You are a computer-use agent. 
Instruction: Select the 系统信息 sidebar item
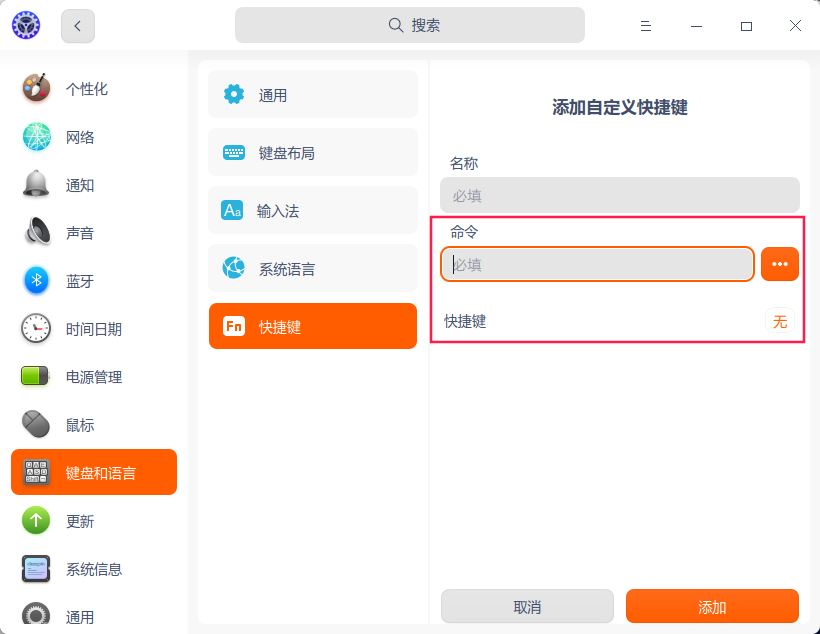[93, 569]
